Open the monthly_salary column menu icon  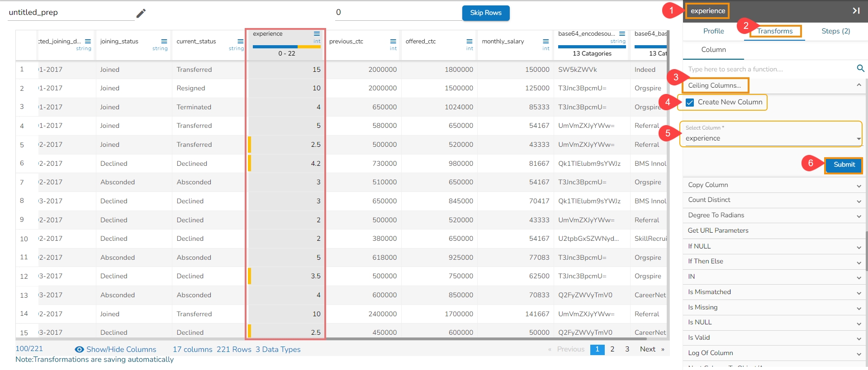click(546, 41)
